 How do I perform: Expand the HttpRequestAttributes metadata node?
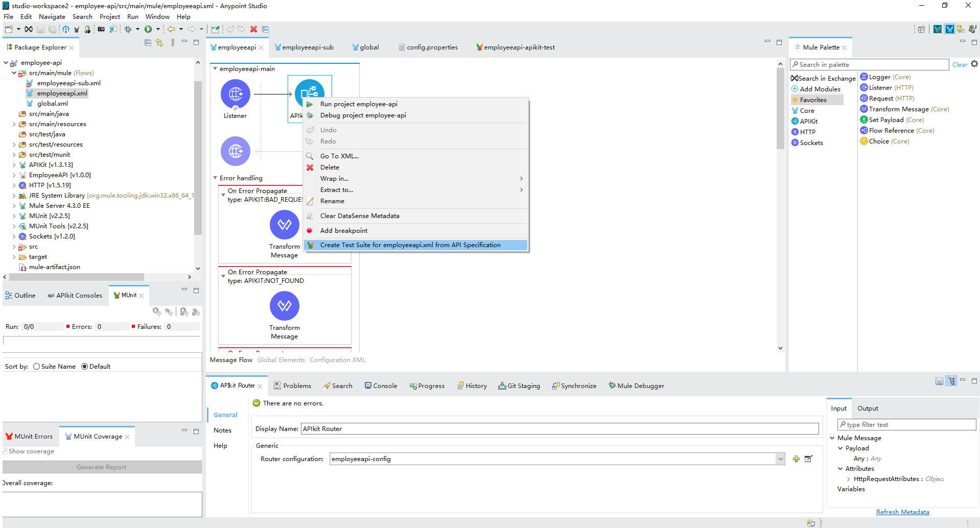point(848,479)
